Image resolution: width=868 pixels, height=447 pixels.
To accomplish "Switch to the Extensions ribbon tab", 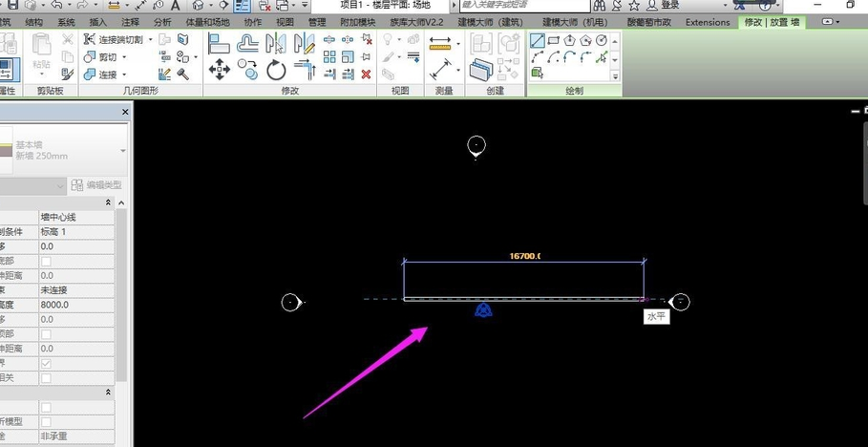I will point(708,22).
